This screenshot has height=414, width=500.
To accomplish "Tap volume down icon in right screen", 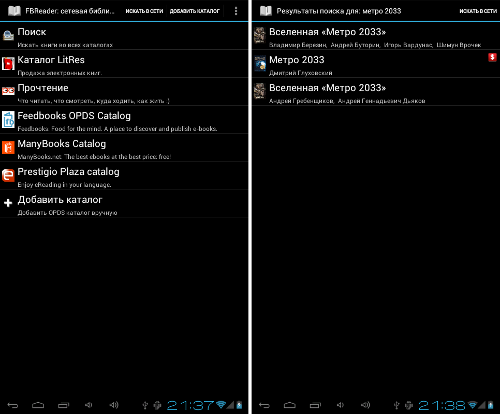I will tap(340, 405).
